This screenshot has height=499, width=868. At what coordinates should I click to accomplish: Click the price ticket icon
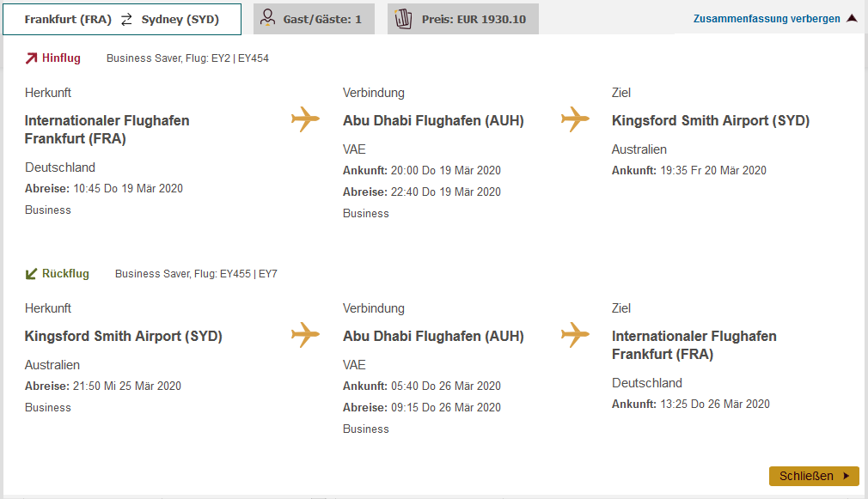[x=403, y=18]
